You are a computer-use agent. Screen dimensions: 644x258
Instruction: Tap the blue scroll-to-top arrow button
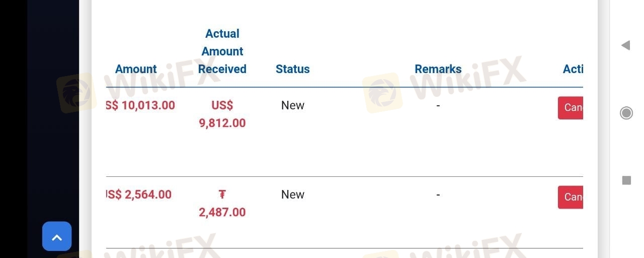click(x=57, y=236)
